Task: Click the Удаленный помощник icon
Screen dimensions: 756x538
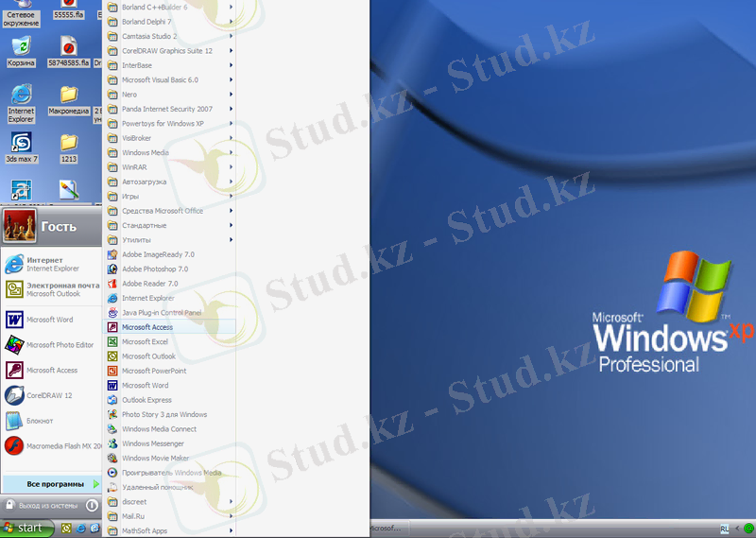Action: 112,487
